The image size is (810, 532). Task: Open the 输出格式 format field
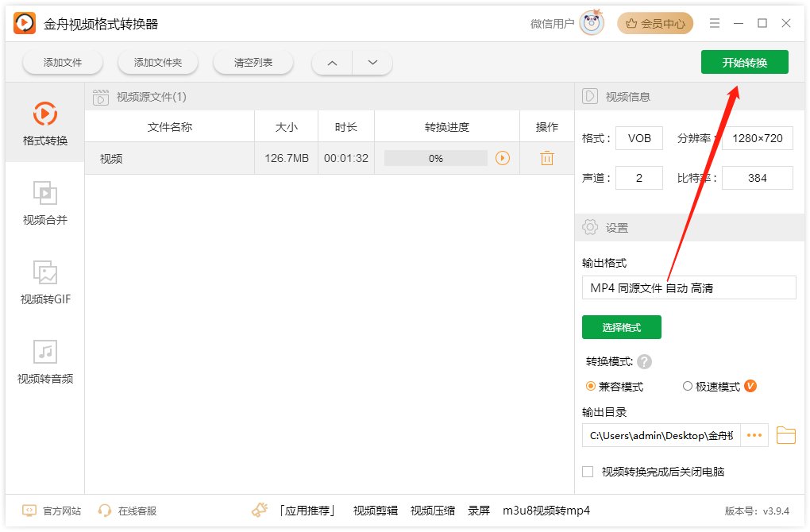coord(688,287)
